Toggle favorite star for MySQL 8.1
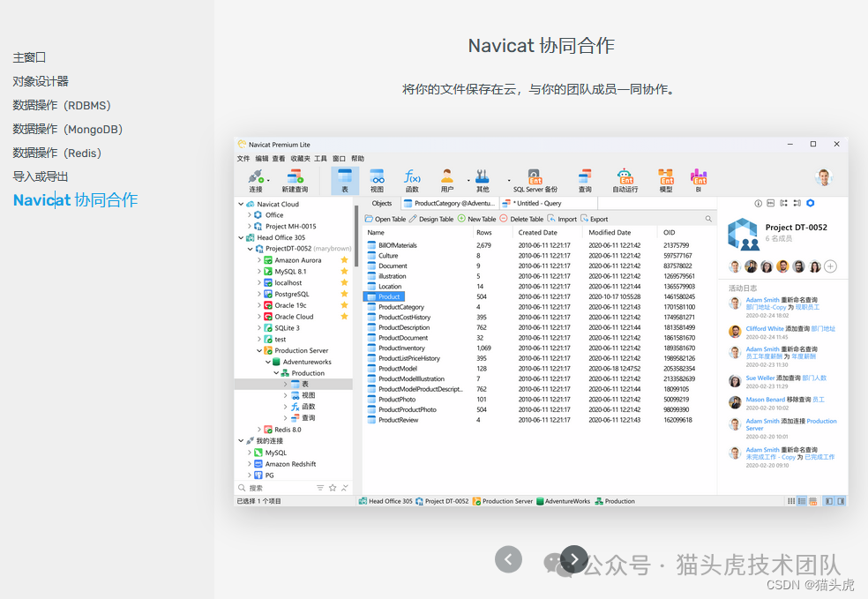Screen dimensions: 868x599 [344, 271]
